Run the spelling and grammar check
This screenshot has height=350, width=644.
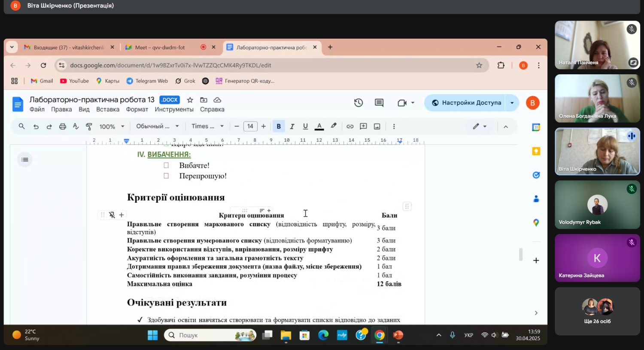(76, 126)
